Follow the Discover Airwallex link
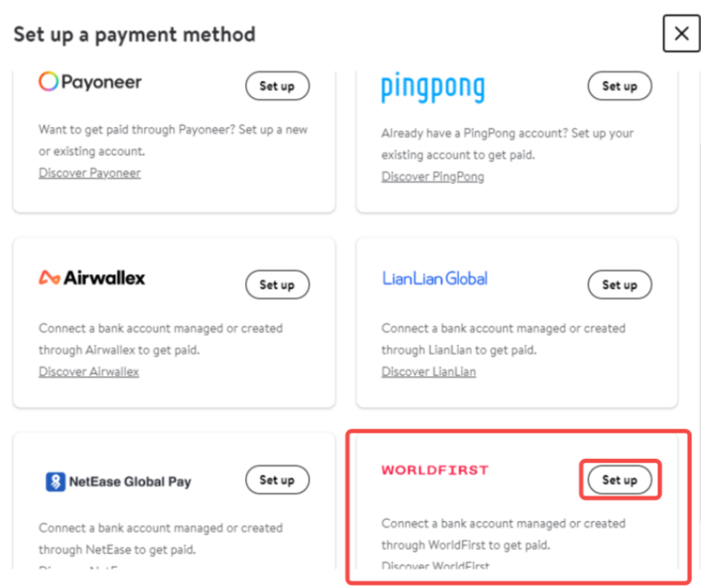Viewport: 701px width, 588px height. tap(89, 372)
